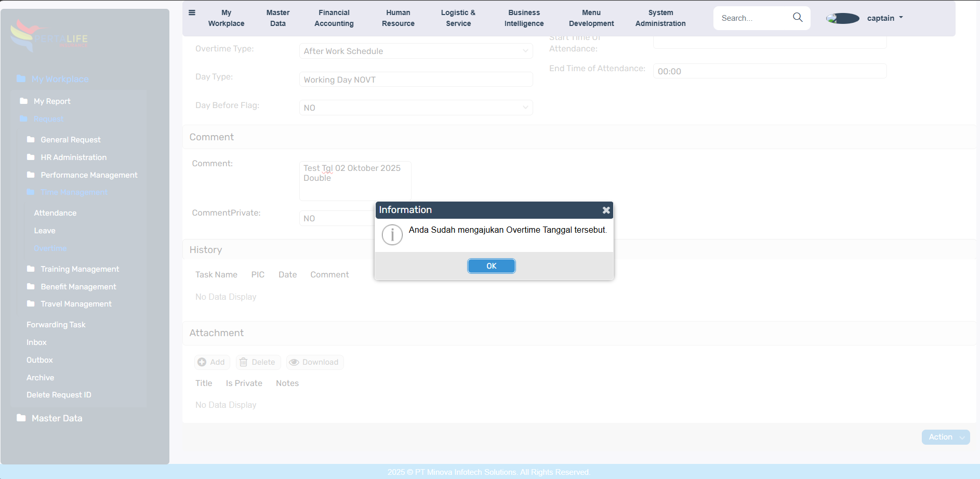This screenshot has height=479, width=980.
Task: Click the Delete attachment trash icon
Action: [243, 362]
